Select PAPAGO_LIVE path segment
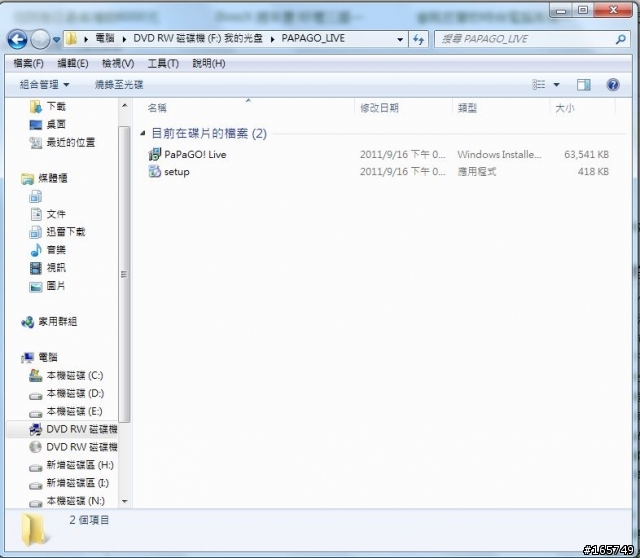Image resolution: width=640 pixels, height=558 pixels. point(313,38)
